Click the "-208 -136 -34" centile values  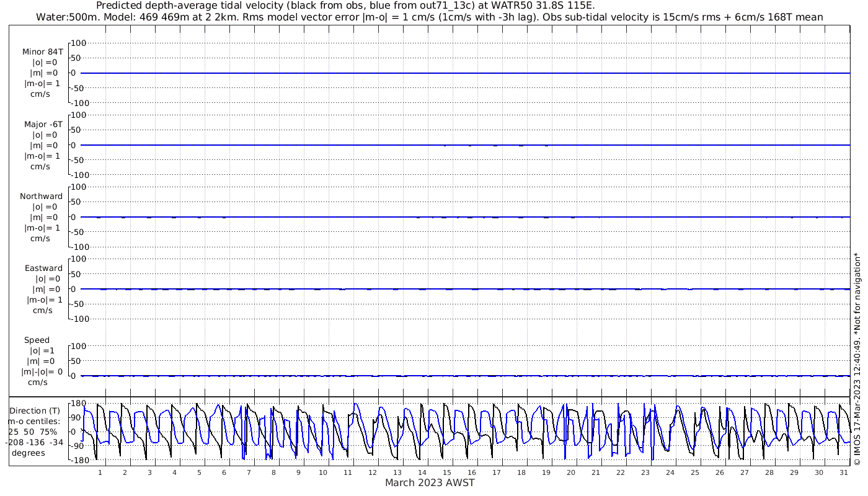[34, 442]
